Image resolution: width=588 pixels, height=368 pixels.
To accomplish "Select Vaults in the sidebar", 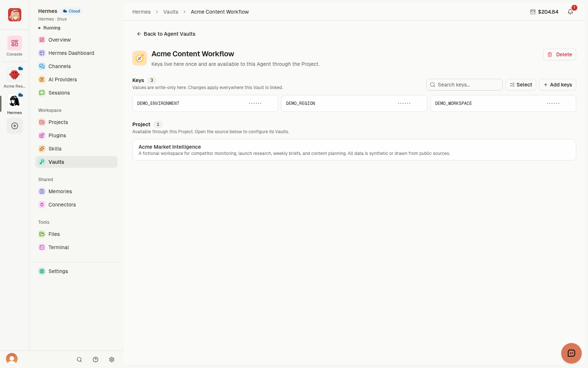I will tap(76, 162).
